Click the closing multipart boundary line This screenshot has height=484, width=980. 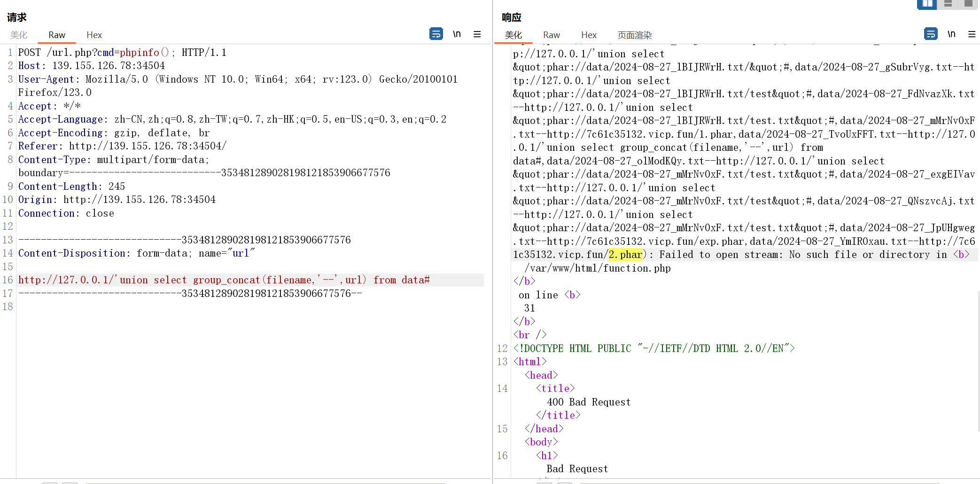coord(190,294)
